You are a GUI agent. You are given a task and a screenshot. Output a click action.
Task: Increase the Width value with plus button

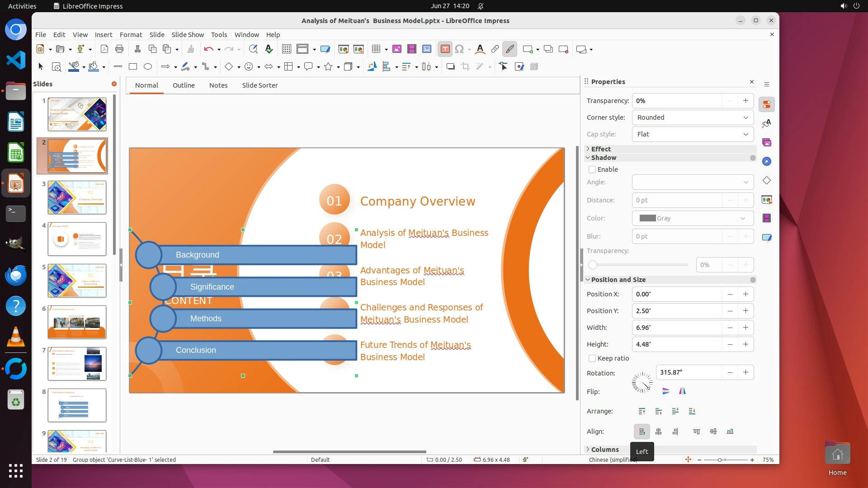[x=745, y=328]
